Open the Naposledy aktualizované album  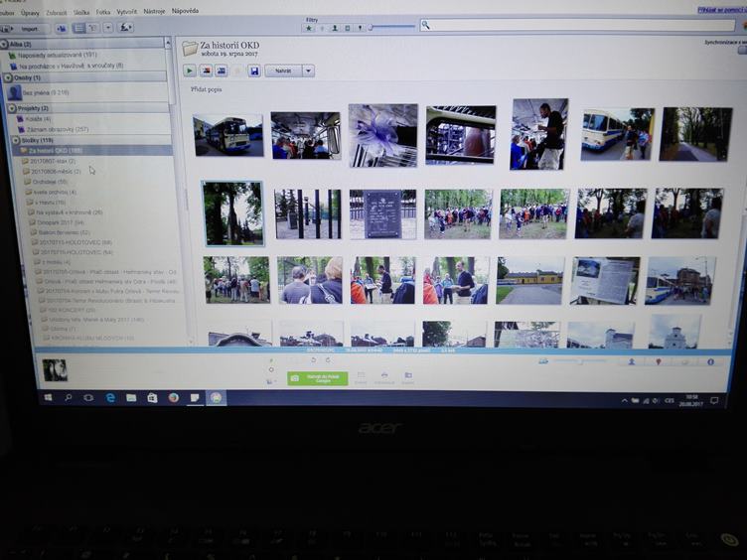[53, 56]
